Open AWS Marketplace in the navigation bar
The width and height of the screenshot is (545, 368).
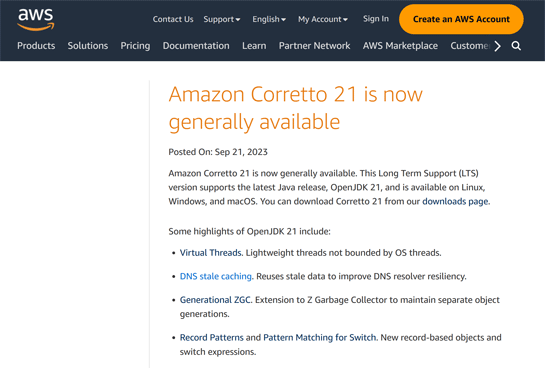pyautogui.click(x=400, y=46)
